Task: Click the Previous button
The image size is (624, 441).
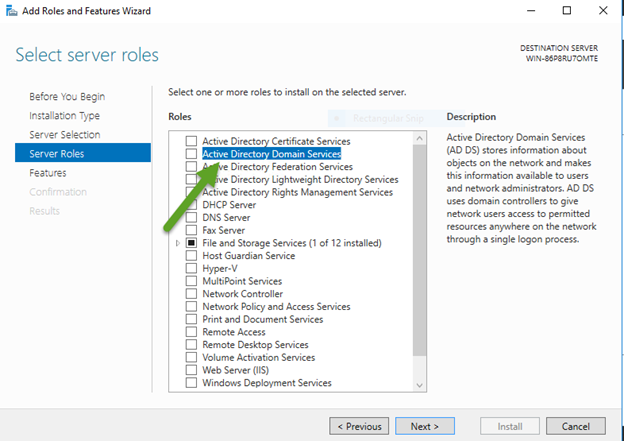Action: coord(359,426)
